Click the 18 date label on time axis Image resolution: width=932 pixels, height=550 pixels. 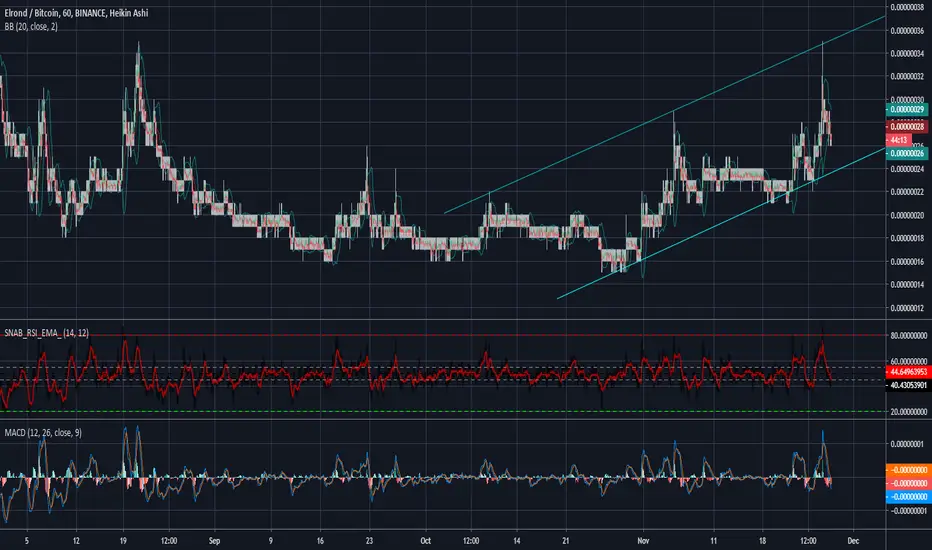(x=763, y=541)
